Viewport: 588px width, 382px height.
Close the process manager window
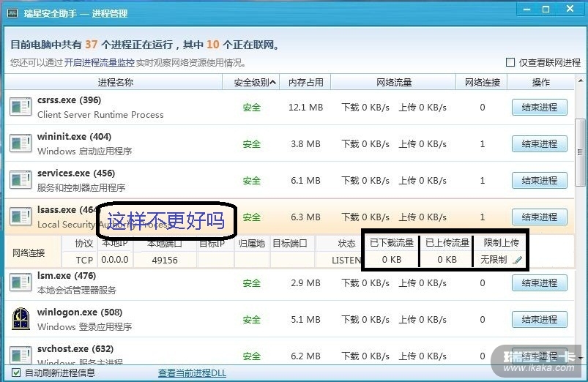pyautogui.click(x=570, y=9)
